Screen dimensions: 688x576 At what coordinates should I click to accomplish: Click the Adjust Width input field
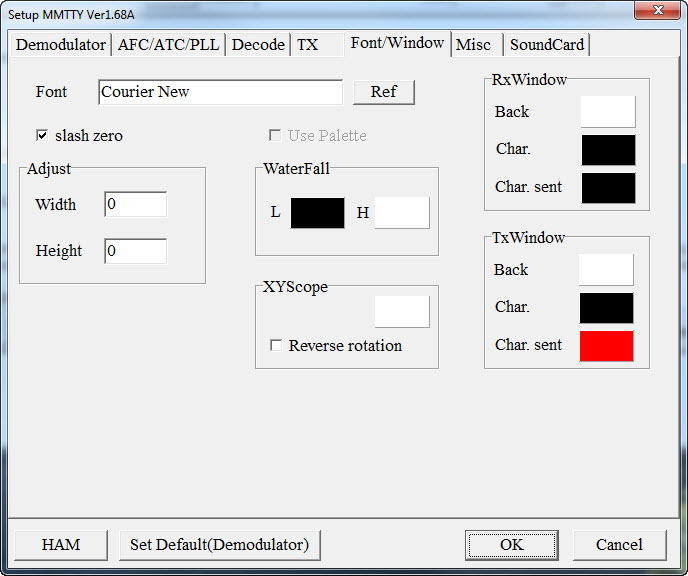[135, 204]
